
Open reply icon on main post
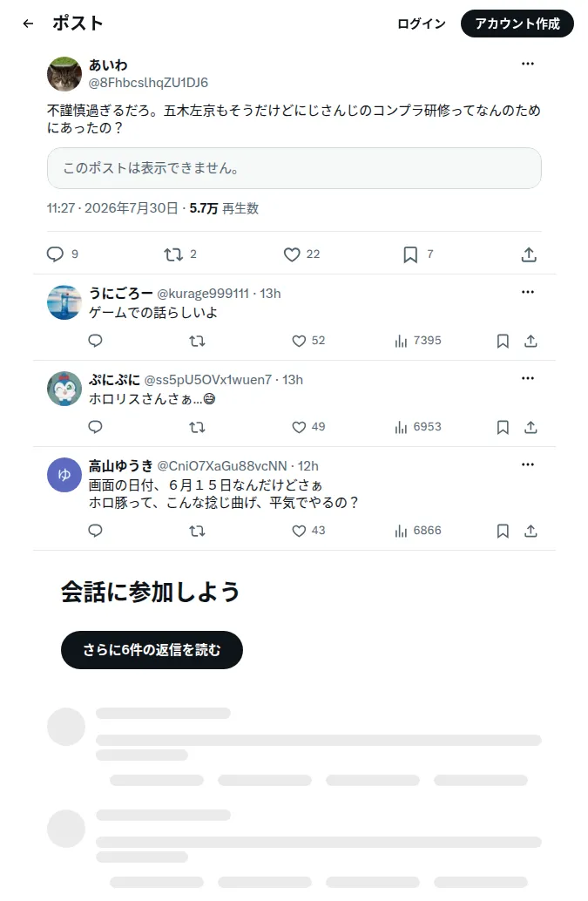point(55,254)
